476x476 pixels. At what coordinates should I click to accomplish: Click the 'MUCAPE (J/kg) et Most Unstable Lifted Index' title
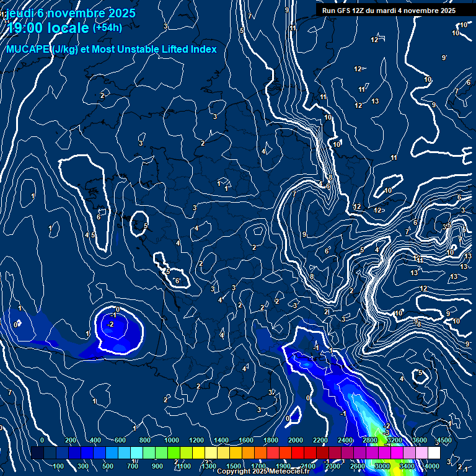pos(112,49)
